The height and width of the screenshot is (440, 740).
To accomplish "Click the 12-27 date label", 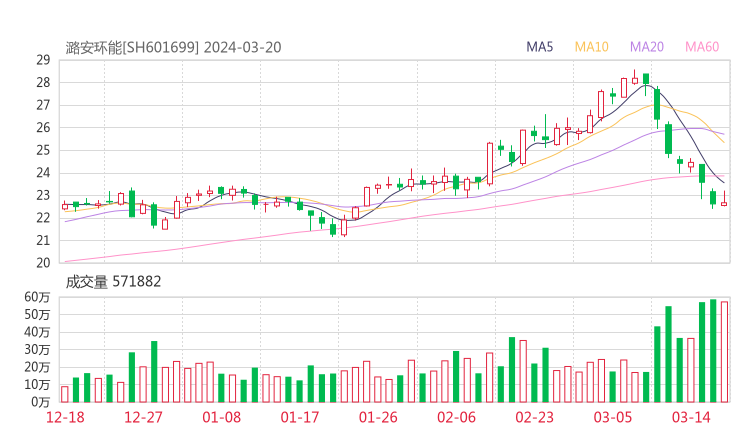I will [x=143, y=417].
